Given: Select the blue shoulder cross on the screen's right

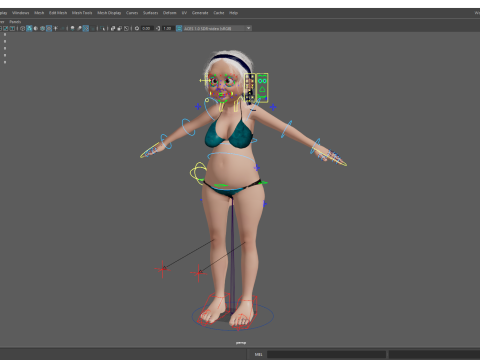Looking at the screenshot, I should [x=273, y=107].
